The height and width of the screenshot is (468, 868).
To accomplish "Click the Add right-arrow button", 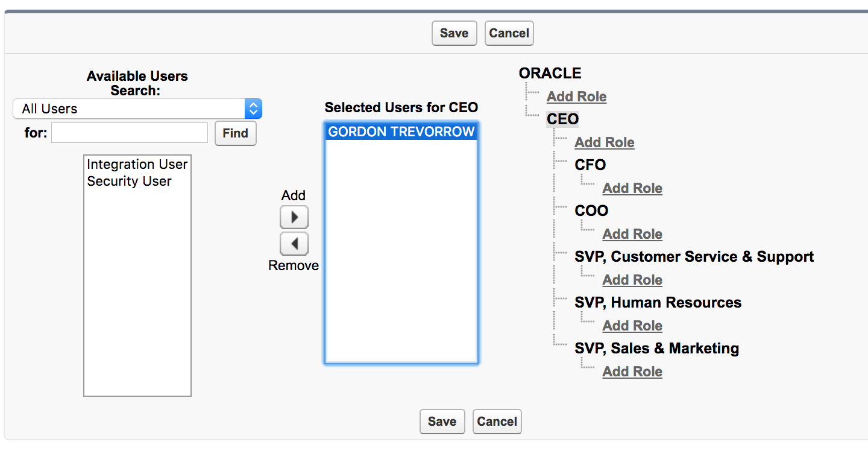I will [294, 217].
